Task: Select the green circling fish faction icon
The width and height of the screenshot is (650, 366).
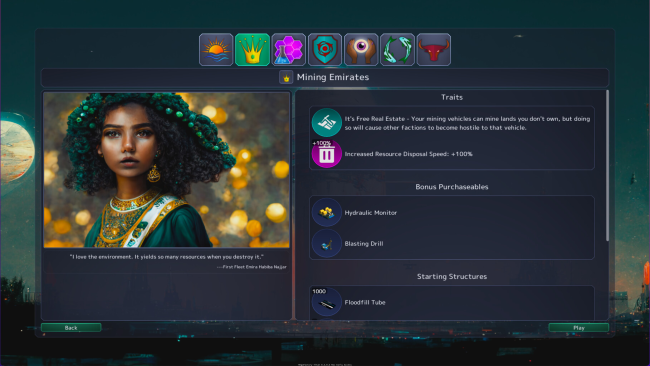Action: [397, 50]
